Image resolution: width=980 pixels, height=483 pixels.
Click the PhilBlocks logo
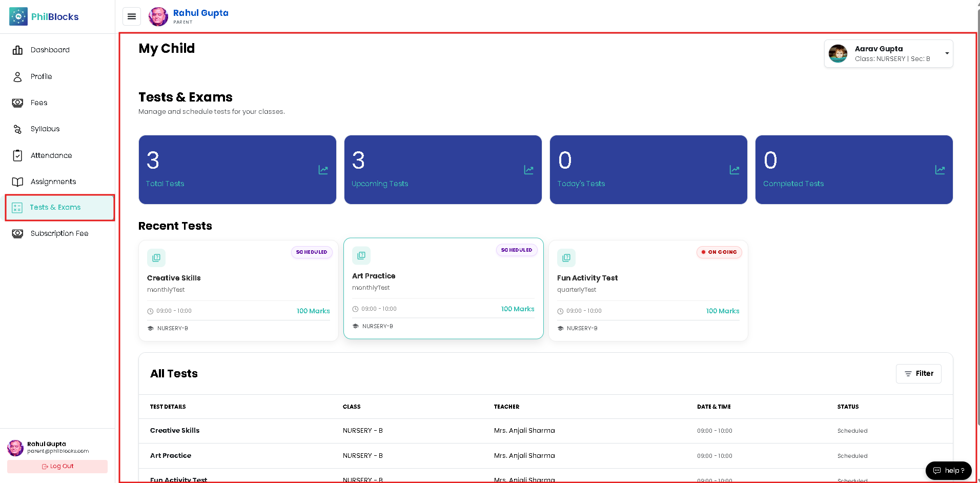click(44, 16)
